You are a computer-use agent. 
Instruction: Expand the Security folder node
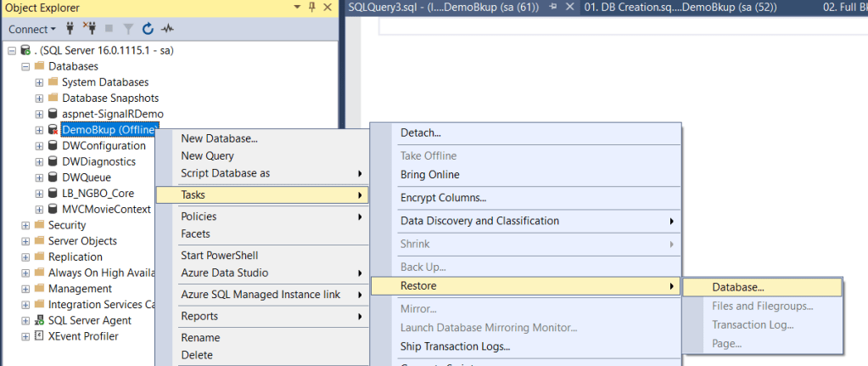click(x=25, y=225)
